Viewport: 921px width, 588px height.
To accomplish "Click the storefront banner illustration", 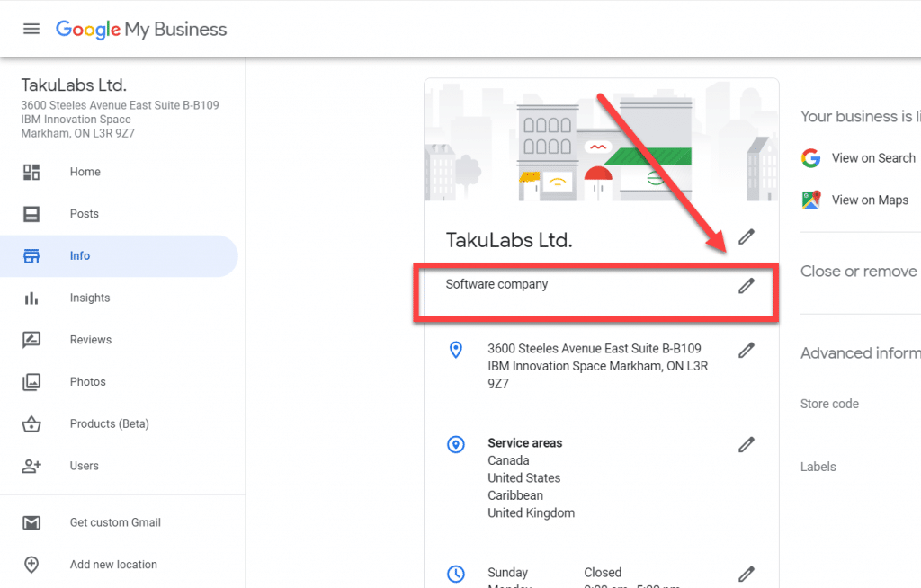I will [x=602, y=141].
